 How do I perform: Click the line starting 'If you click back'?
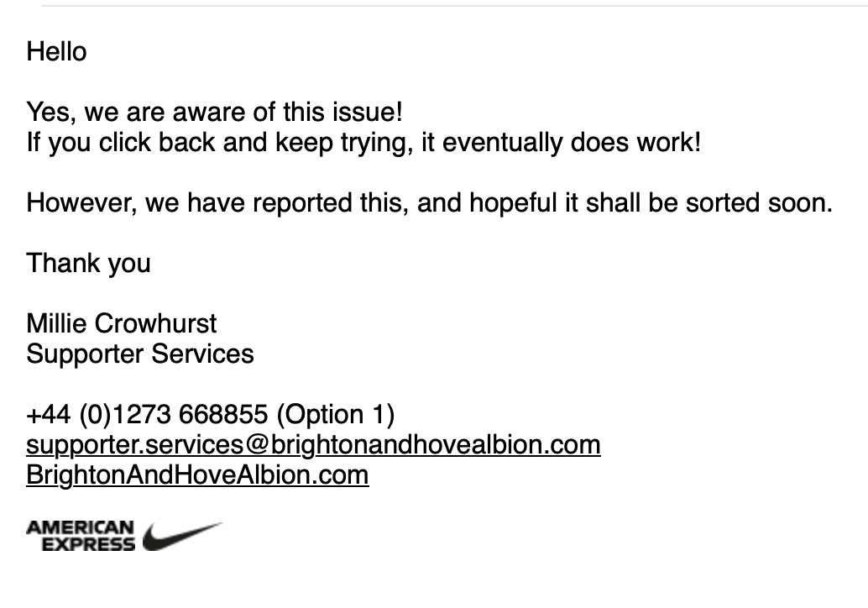[x=363, y=142]
